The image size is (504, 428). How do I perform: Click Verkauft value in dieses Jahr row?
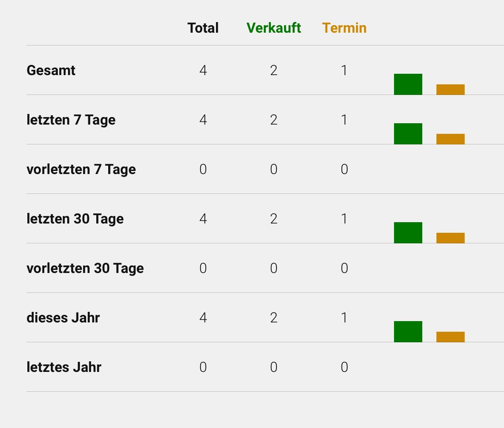click(x=274, y=318)
